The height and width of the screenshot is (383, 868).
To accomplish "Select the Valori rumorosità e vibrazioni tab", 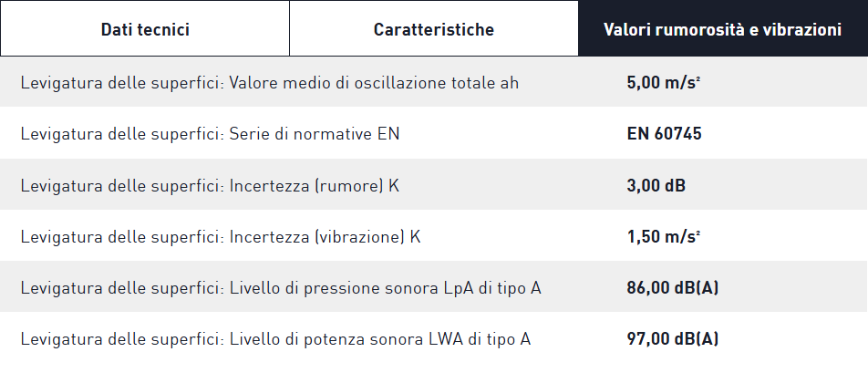I will 722,29.
